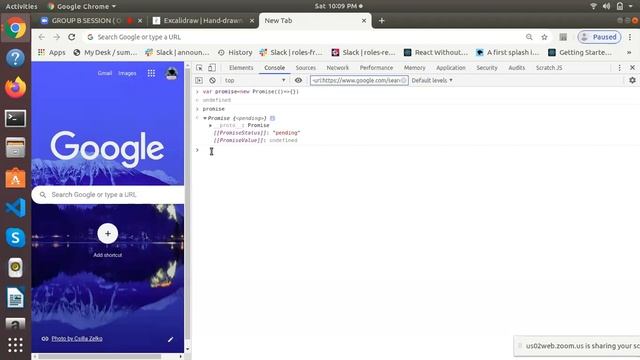The height and width of the screenshot is (360, 640).
Task: Open the Help icon in the dock
Action: (16, 58)
